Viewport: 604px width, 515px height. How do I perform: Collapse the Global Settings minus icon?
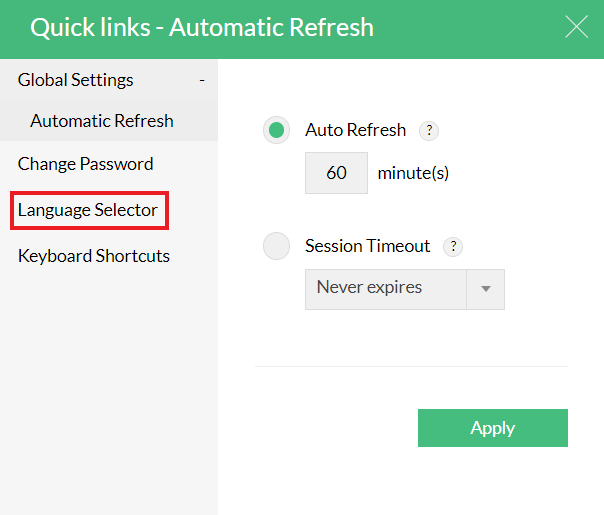coord(202,80)
